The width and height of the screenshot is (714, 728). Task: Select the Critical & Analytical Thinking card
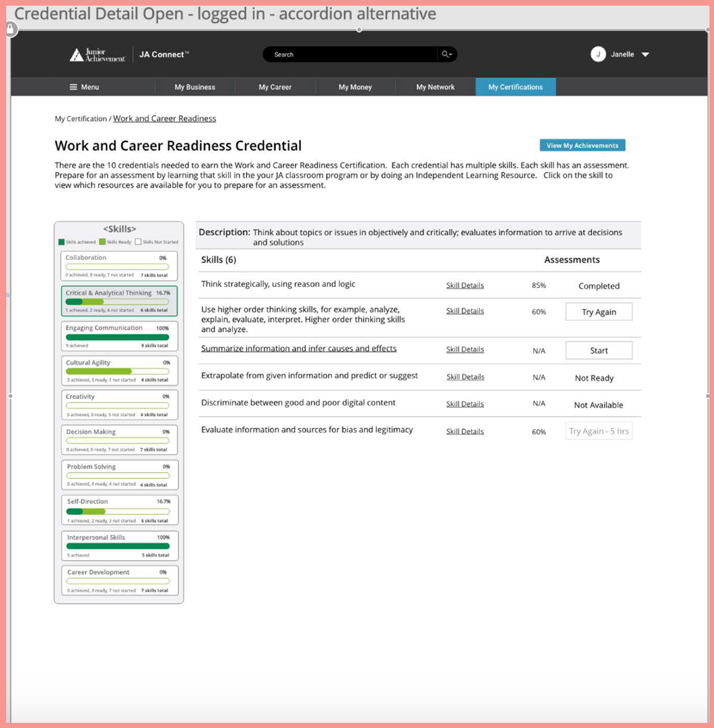tap(119, 301)
